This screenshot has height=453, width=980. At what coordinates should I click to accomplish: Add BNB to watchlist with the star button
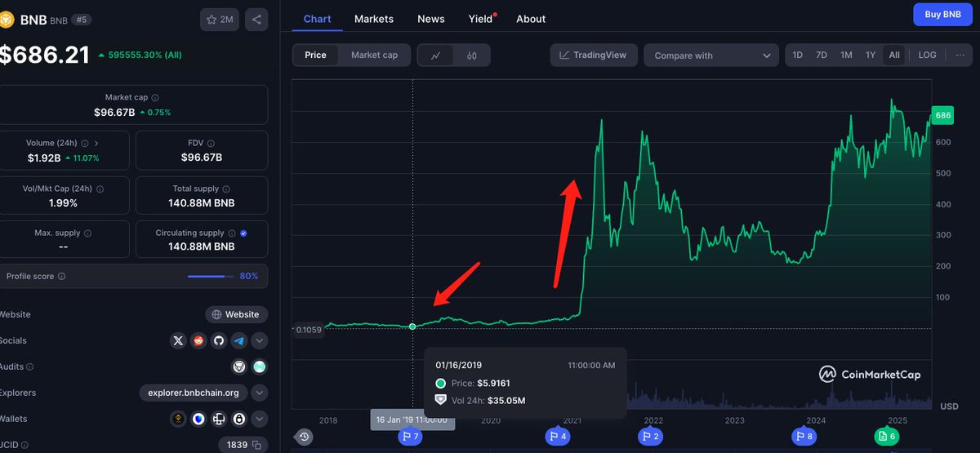tap(220, 20)
